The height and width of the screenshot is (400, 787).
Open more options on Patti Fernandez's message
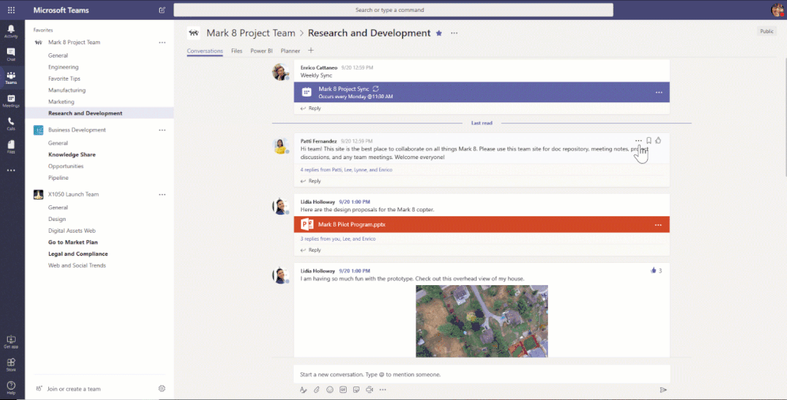[x=638, y=141]
